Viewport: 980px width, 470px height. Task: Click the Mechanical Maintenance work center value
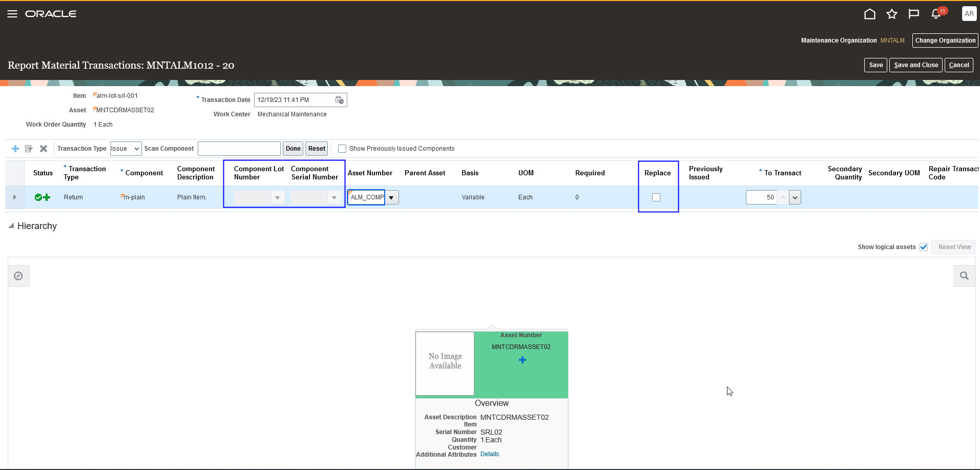click(292, 114)
